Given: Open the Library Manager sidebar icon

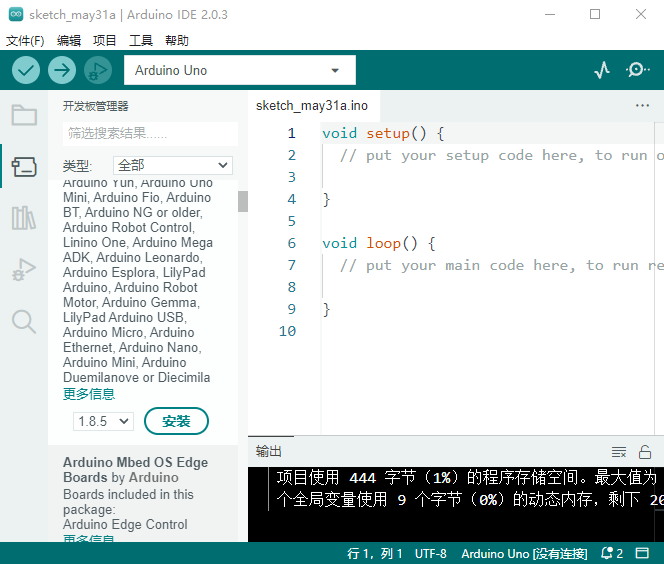Looking at the screenshot, I should [24, 218].
